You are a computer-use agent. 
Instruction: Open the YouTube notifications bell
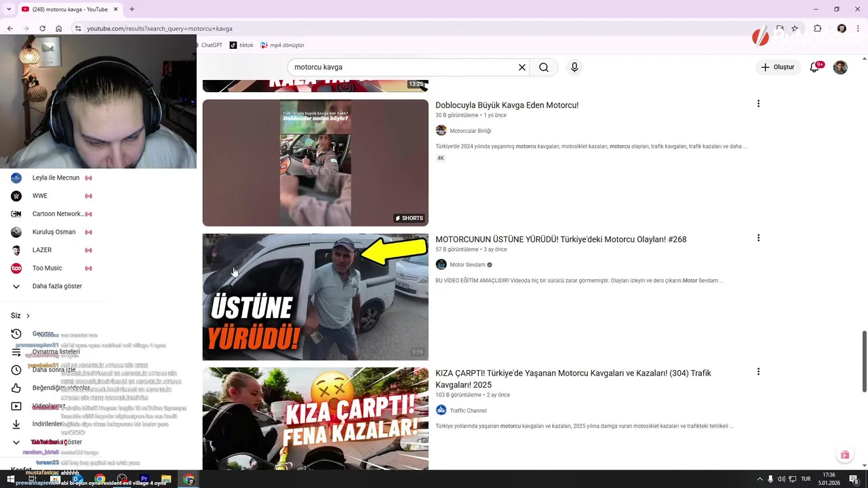[x=814, y=67]
